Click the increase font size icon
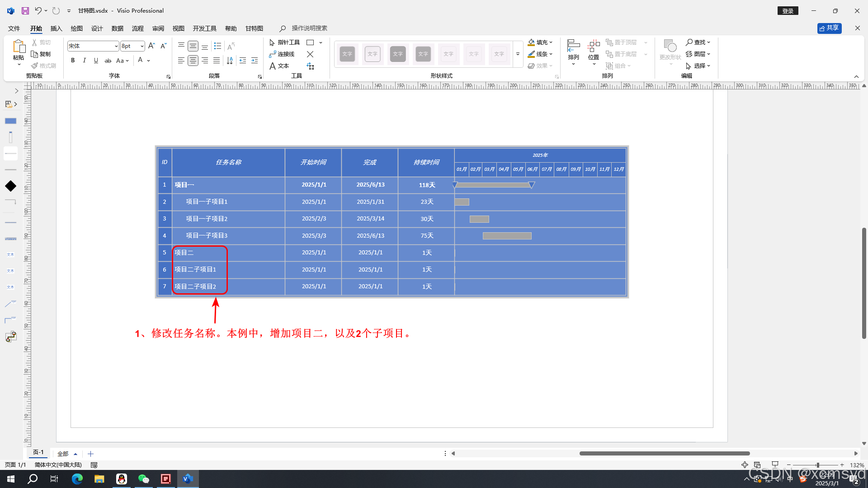 point(151,46)
